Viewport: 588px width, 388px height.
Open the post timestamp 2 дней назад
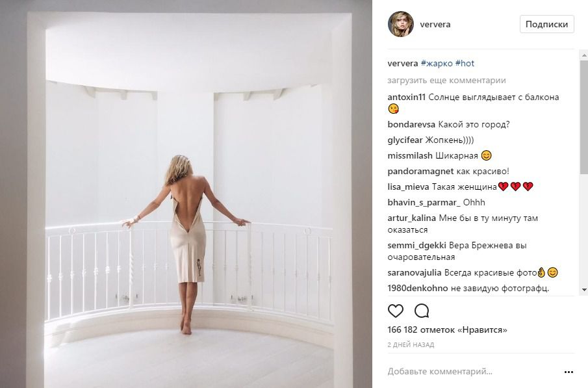click(x=411, y=344)
